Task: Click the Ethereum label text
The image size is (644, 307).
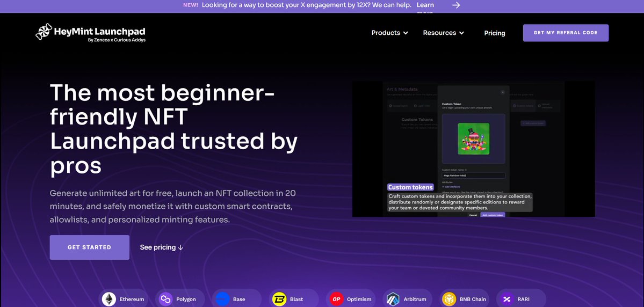Action: (x=132, y=299)
